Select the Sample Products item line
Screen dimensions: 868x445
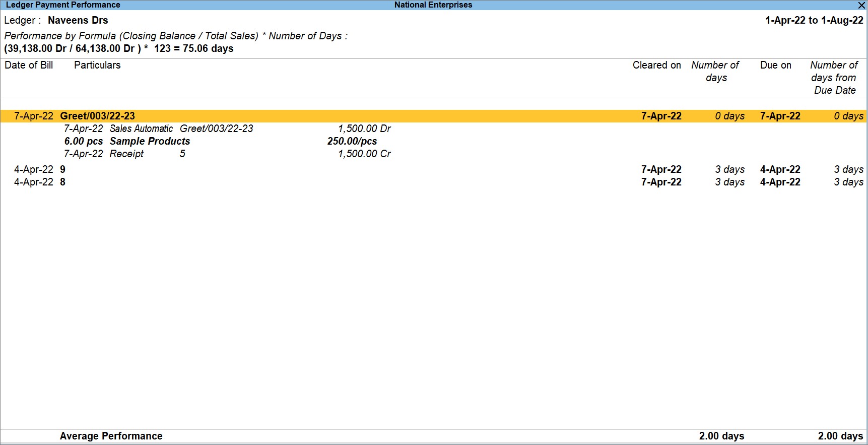150,141
